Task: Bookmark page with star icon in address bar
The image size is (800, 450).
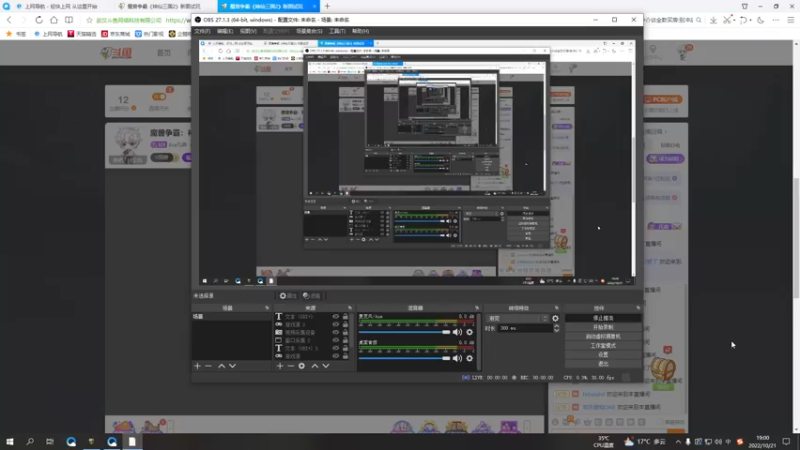Action: tap(89, 20)
